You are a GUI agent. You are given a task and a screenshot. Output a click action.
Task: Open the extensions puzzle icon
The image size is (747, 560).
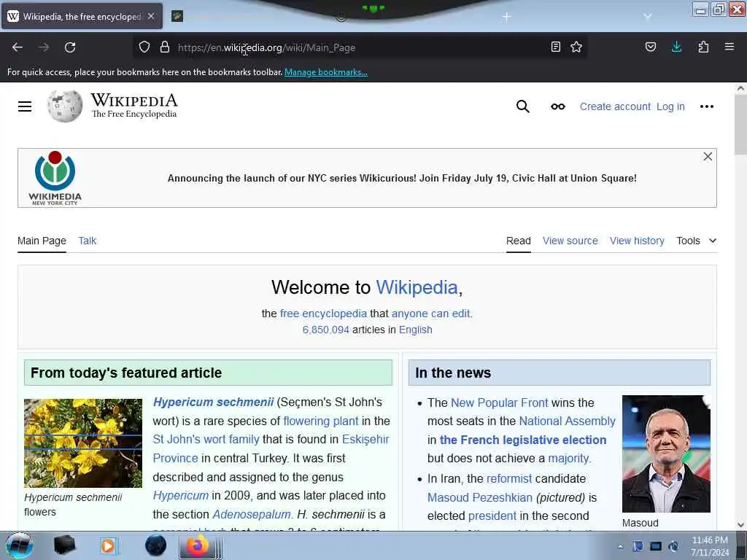point(703,47)
